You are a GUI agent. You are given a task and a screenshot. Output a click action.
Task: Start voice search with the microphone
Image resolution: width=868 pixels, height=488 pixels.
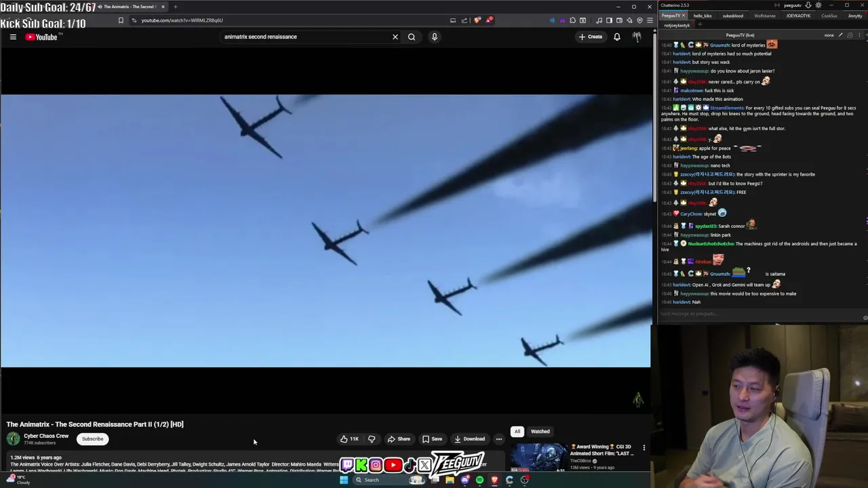click(435, 37)
